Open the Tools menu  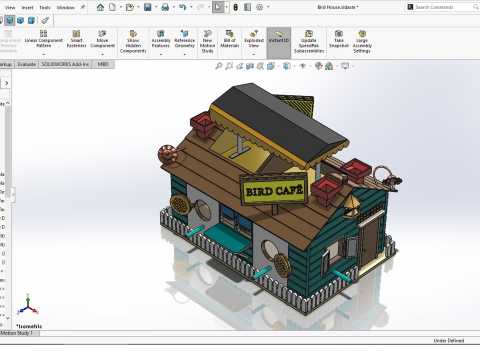tap(45, 7)
